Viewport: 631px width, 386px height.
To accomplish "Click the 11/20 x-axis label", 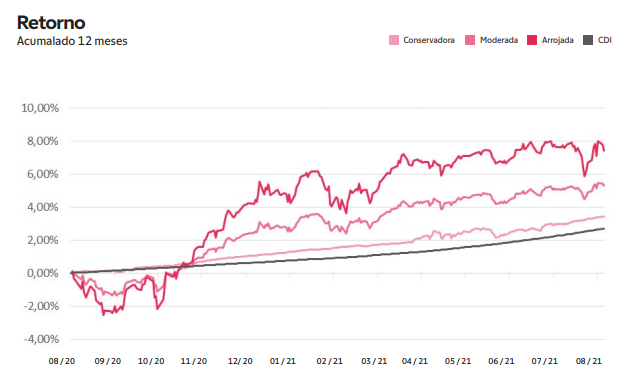I will (x=194, y=361).
